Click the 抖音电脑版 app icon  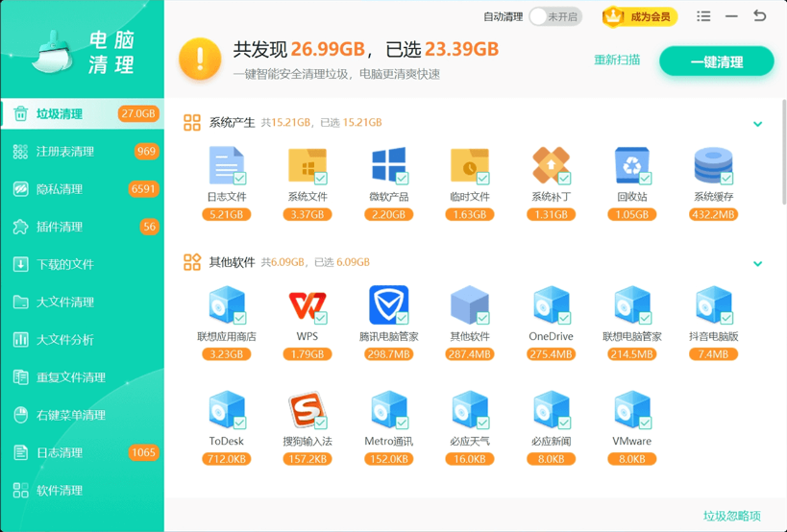pyautogui.click(x=713, y=304)
